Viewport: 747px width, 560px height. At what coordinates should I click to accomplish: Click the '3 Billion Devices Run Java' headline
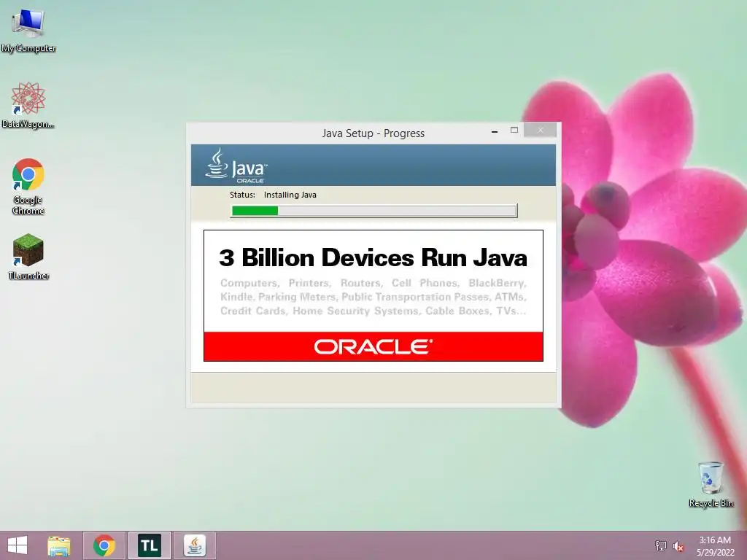click(373, 257)
